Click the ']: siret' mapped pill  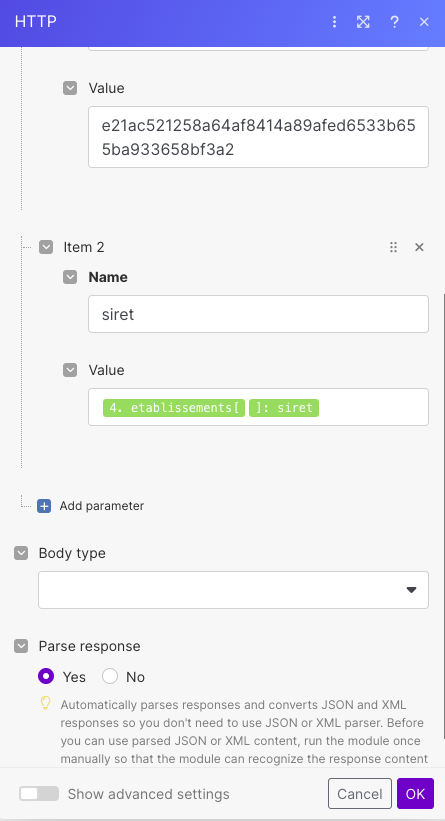click(x=284, y=407)
